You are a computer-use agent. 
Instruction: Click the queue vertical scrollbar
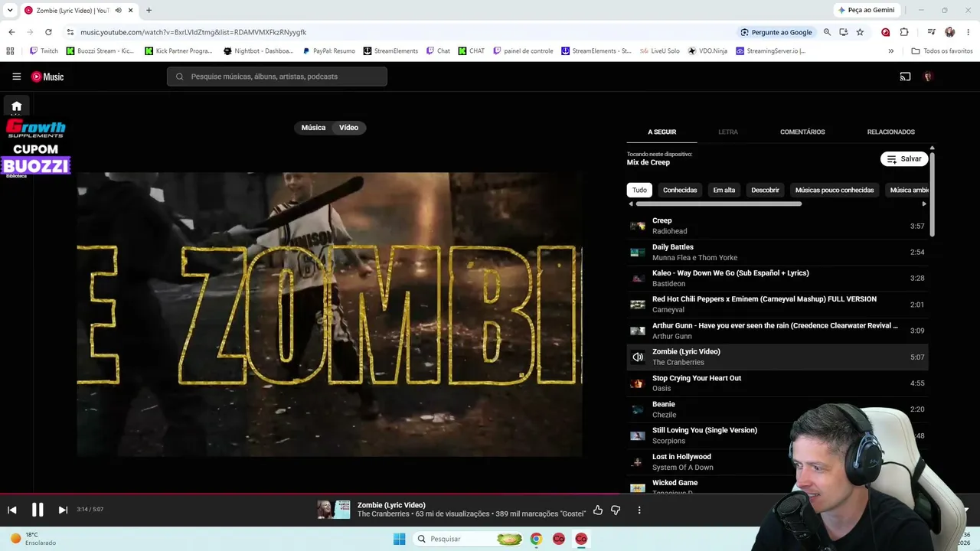coord(932,194)
